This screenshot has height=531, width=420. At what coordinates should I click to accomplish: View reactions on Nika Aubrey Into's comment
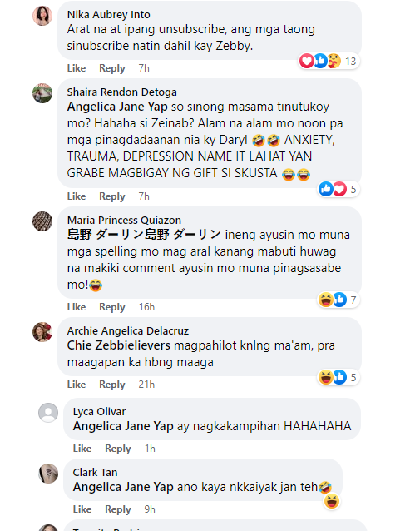tap(329, 62)
